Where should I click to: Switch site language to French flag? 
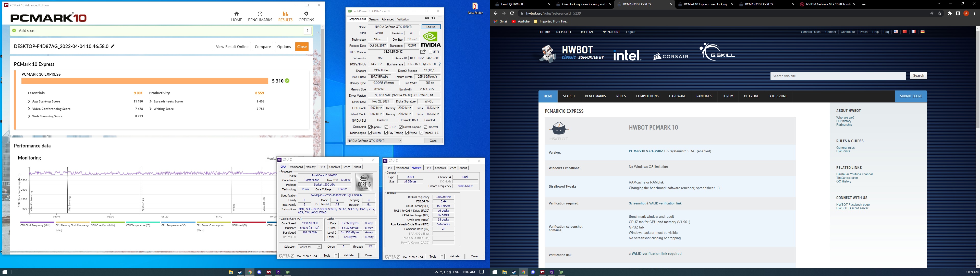coord(913,32)
